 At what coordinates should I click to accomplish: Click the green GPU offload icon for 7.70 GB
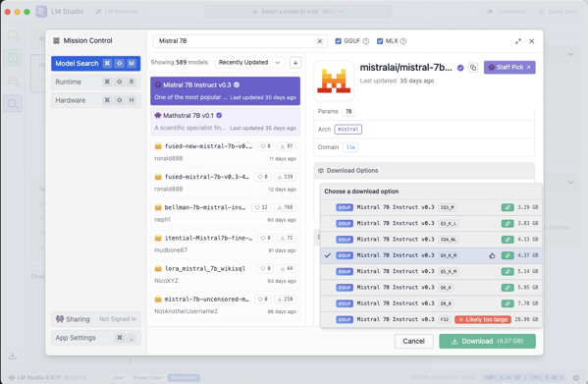[x=508, y=303]
